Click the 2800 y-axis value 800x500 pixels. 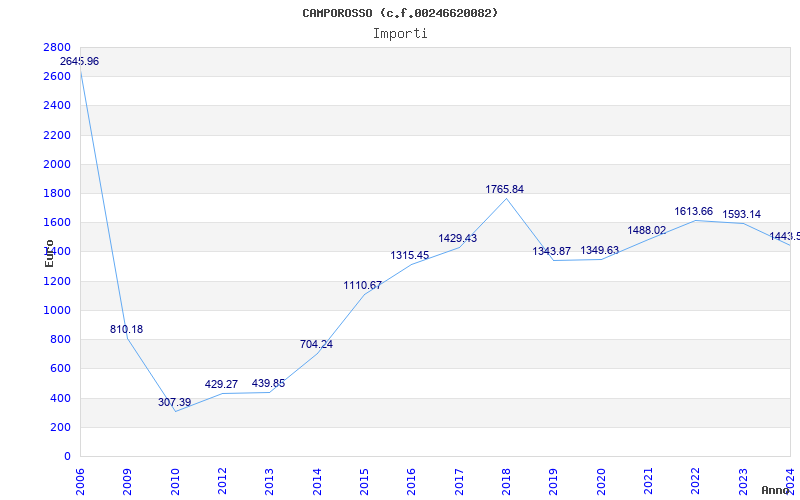tap(58, 48)
